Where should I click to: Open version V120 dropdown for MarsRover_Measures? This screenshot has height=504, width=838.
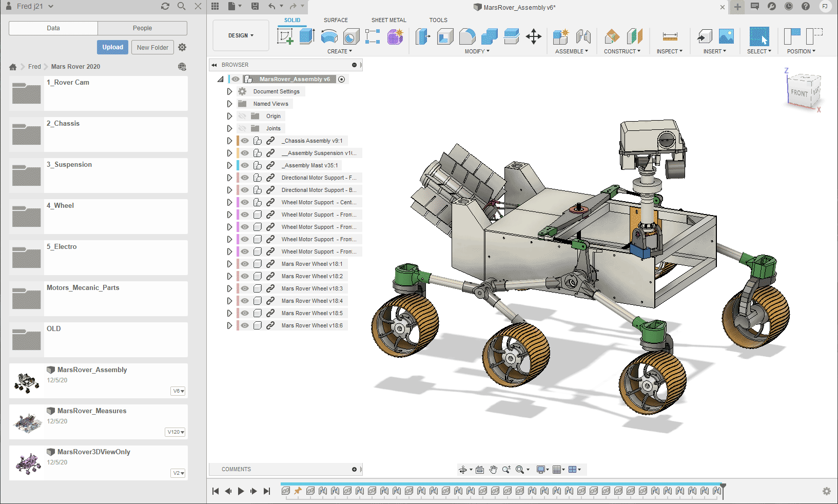tap(176, 432)
